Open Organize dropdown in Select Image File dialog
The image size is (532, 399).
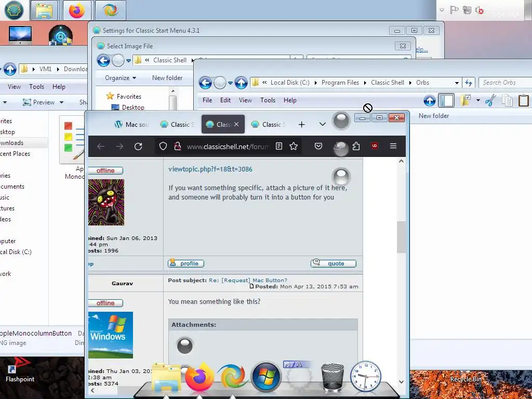click(x=121, y=78)
